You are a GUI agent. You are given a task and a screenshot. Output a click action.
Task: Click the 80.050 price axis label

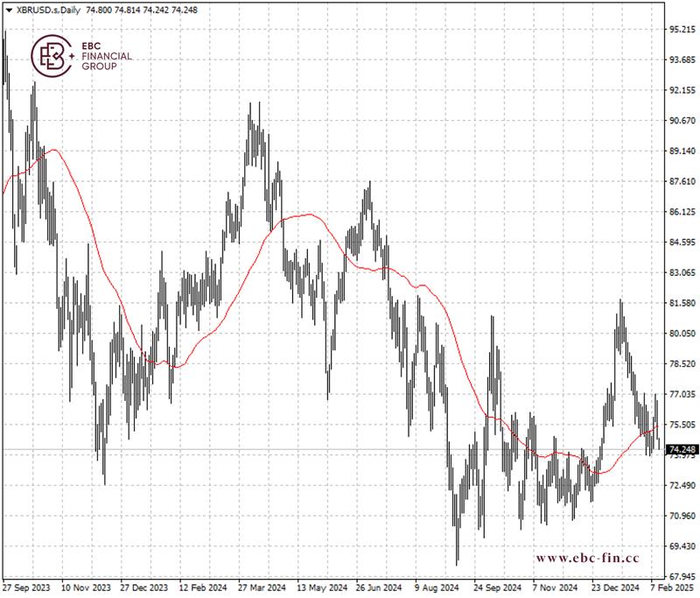[x=681, y=334]
